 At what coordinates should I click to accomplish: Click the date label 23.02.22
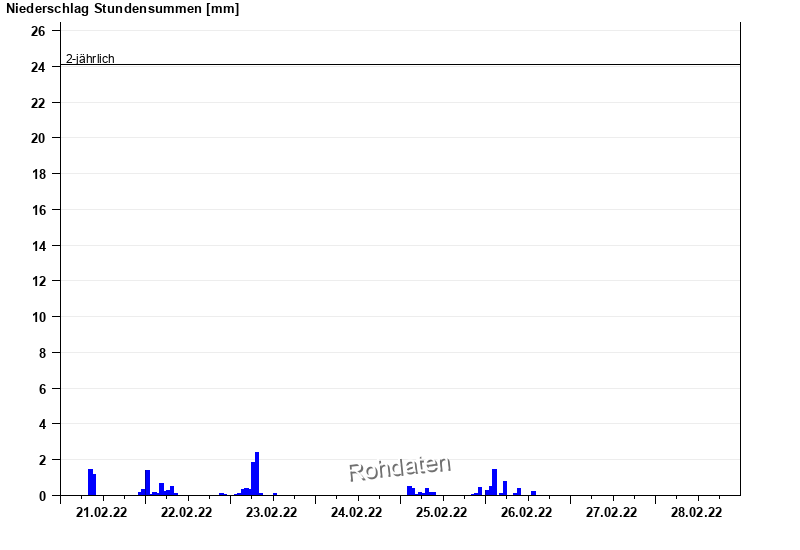[x=271, y=512]
